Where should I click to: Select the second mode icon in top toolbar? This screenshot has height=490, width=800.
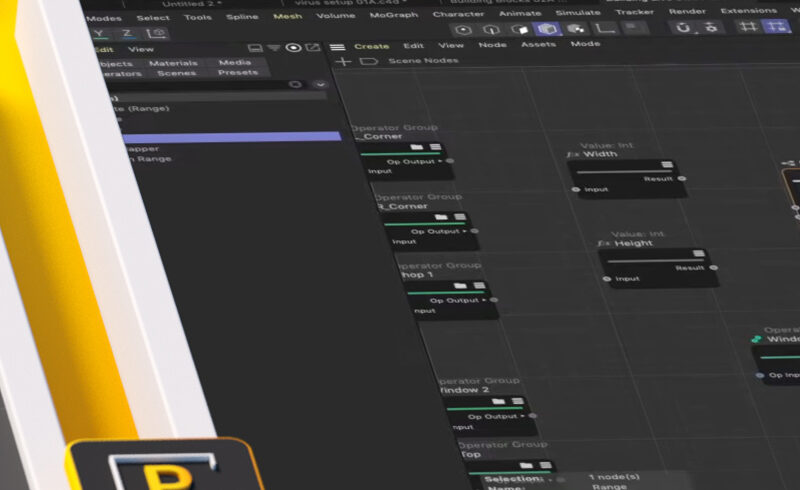[x=491, y=30]
